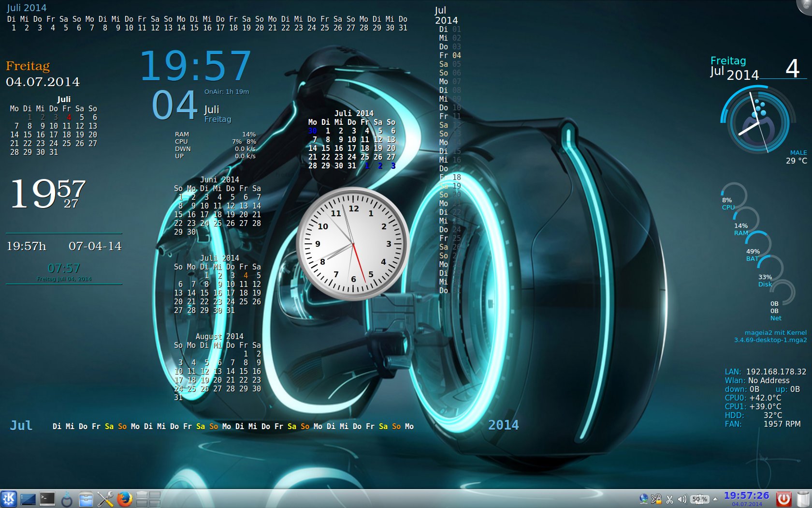812x508 pixels.
Task: Open the key and lock tray icon
Action: [656, 499]
